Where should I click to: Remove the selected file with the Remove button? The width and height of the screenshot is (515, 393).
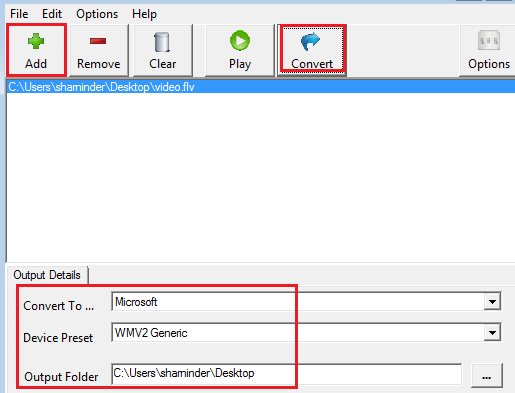pyautogui.click(x=99, y=50)
